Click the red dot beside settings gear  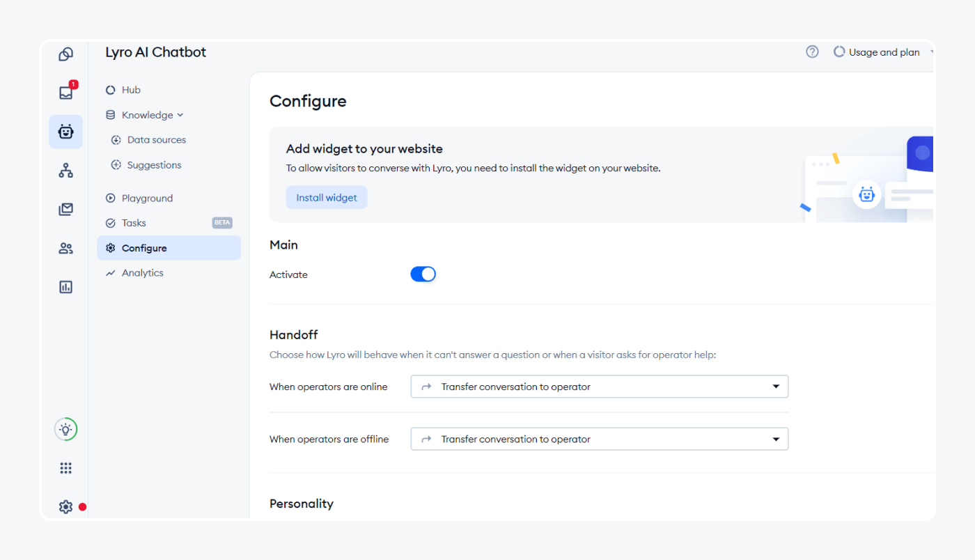coord(83,507)
